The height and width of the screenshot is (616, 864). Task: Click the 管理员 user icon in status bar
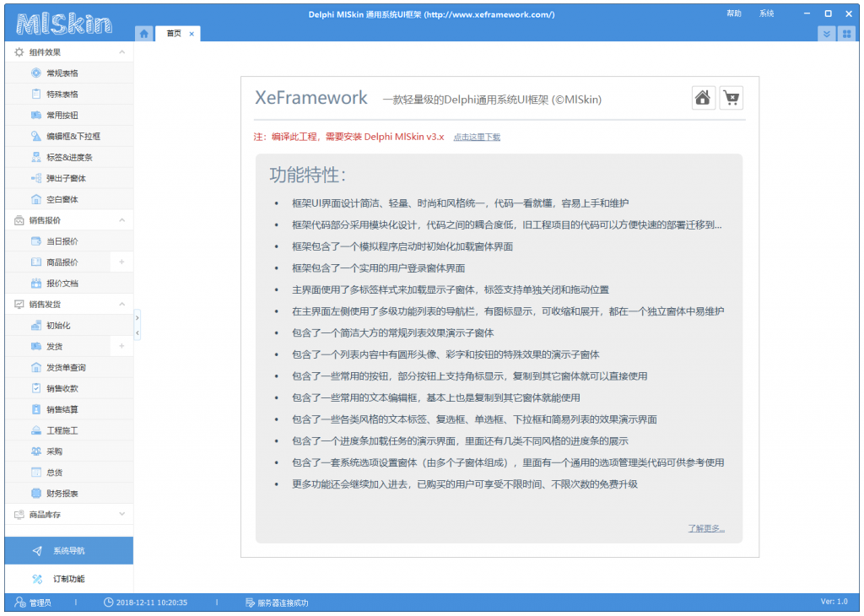[x=20, y=602]
